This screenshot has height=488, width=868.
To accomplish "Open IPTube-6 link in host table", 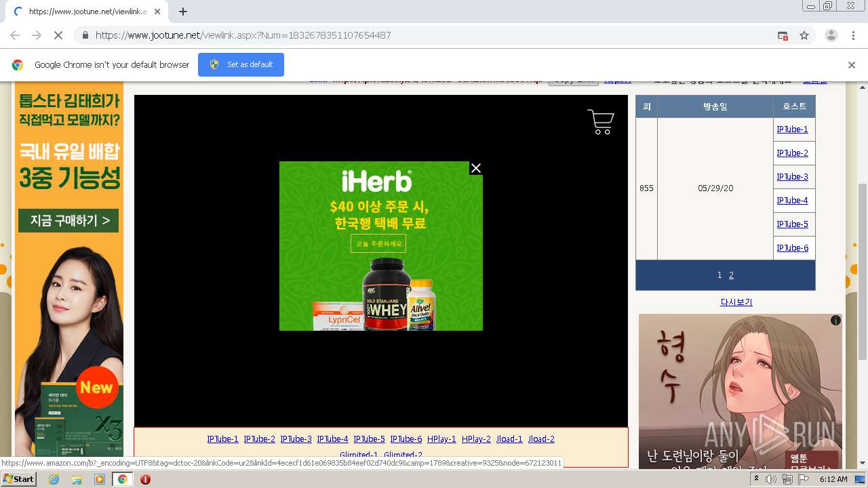I will click(x=792, y=248).
